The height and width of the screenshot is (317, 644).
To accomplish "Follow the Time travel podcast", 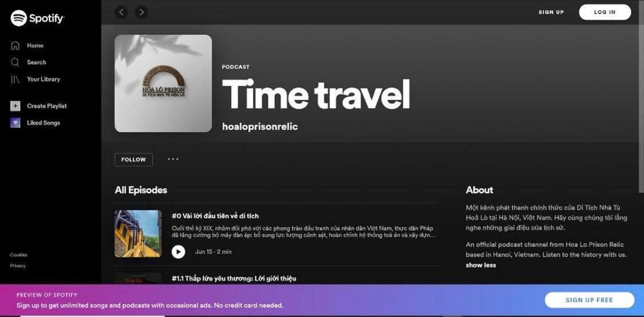I will (134, 160).
